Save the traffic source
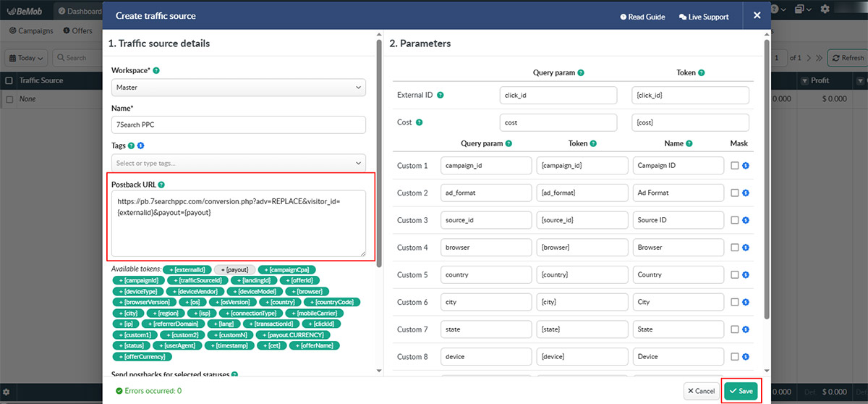This screenshot has height=404, width=868. [x=741, y=391]
